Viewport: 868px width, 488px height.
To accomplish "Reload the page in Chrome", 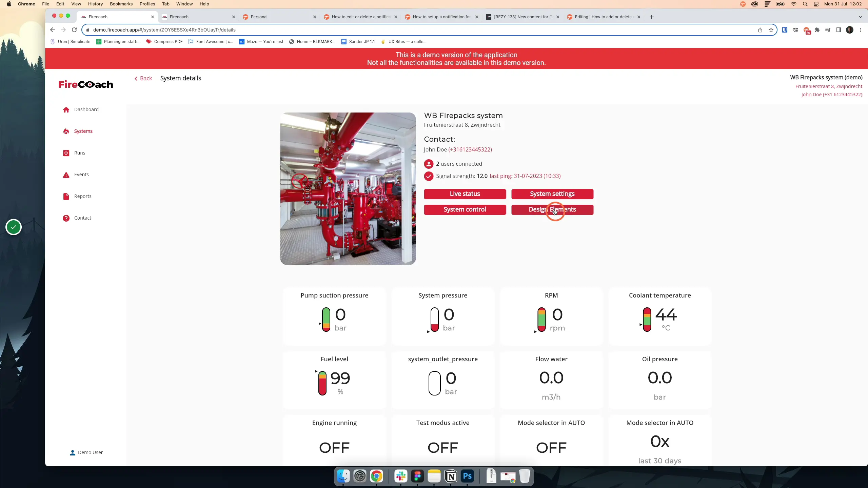I will [x=74, y=30].
